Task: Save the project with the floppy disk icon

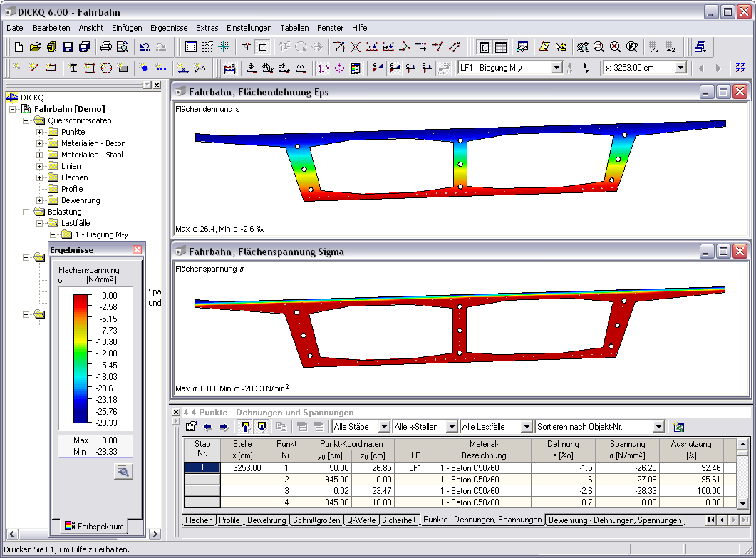Action: coord(68,47)
